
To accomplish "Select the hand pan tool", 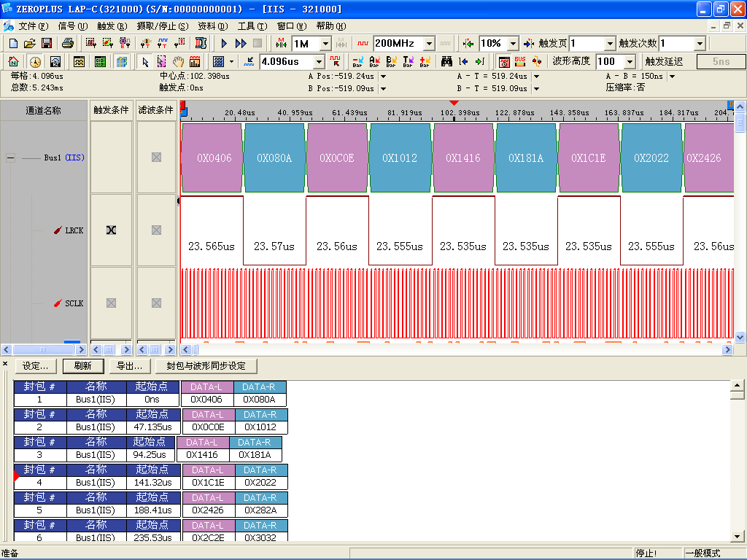I will point(179,62).
